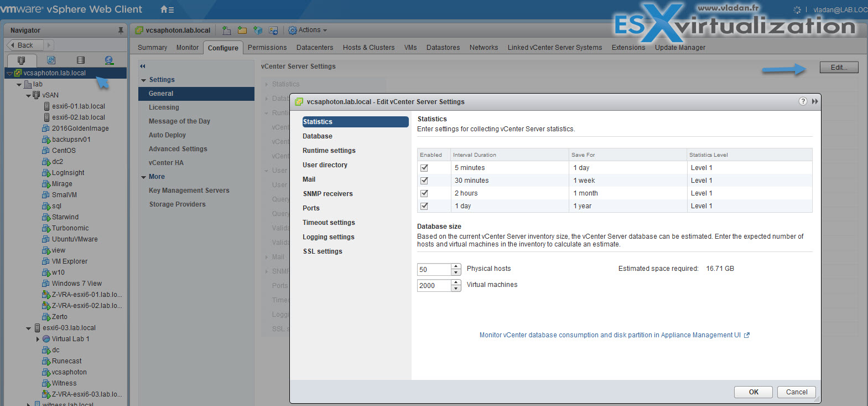
Task: Decrease the Virtual machines value
Action: coord(456,289)
